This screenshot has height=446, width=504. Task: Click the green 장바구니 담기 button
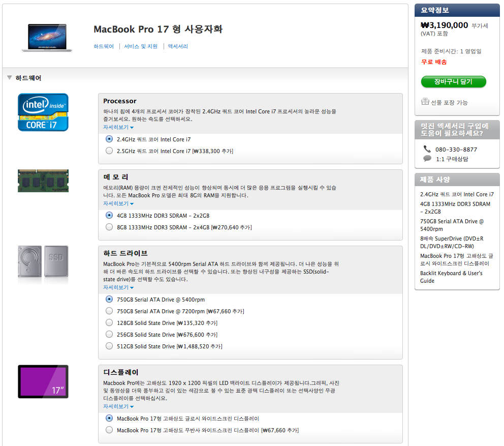tap(453, 82)
